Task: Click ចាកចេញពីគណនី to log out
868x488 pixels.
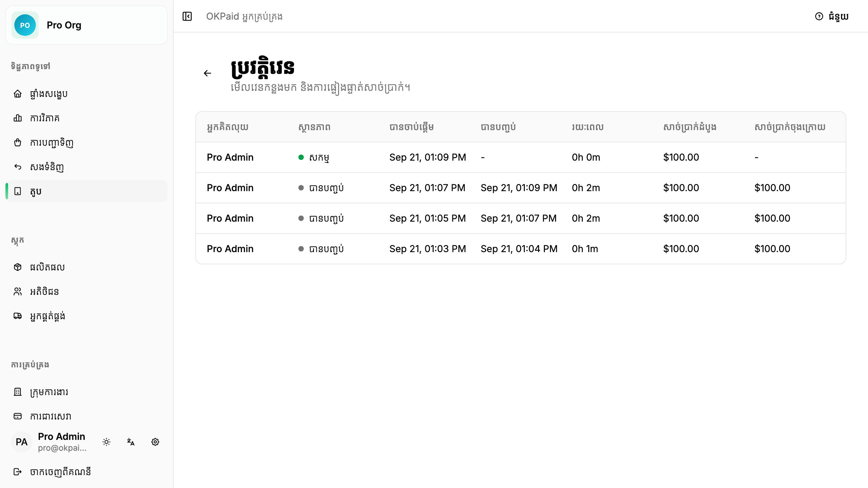Action: click(x=87, y=472)
